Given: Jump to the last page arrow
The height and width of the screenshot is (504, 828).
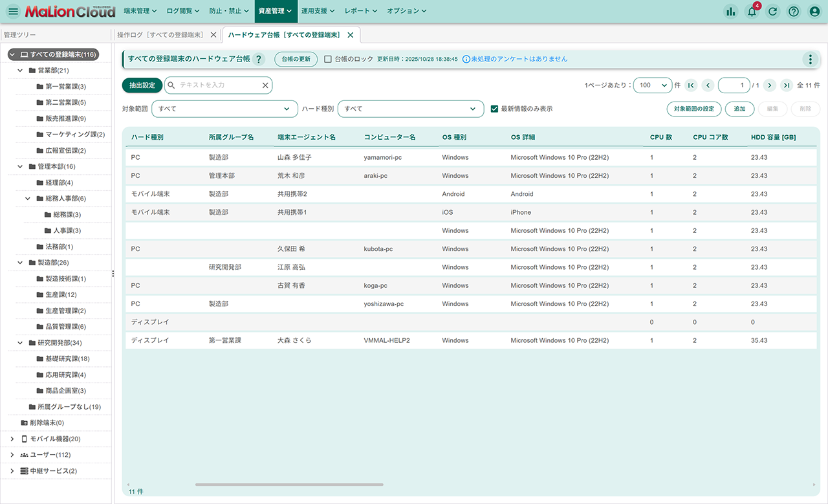Looking at the screenshot, I should point(787,85).
